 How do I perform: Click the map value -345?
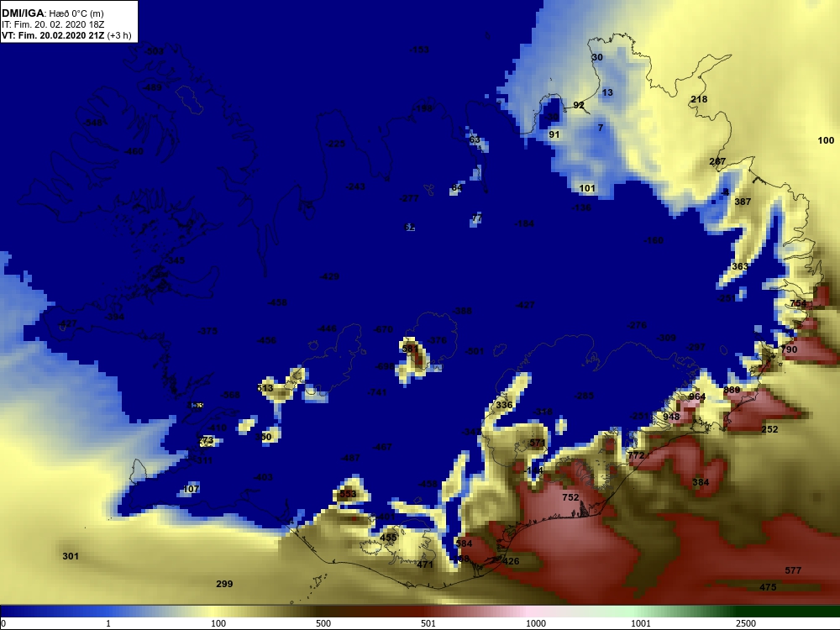tap(175, 261)
